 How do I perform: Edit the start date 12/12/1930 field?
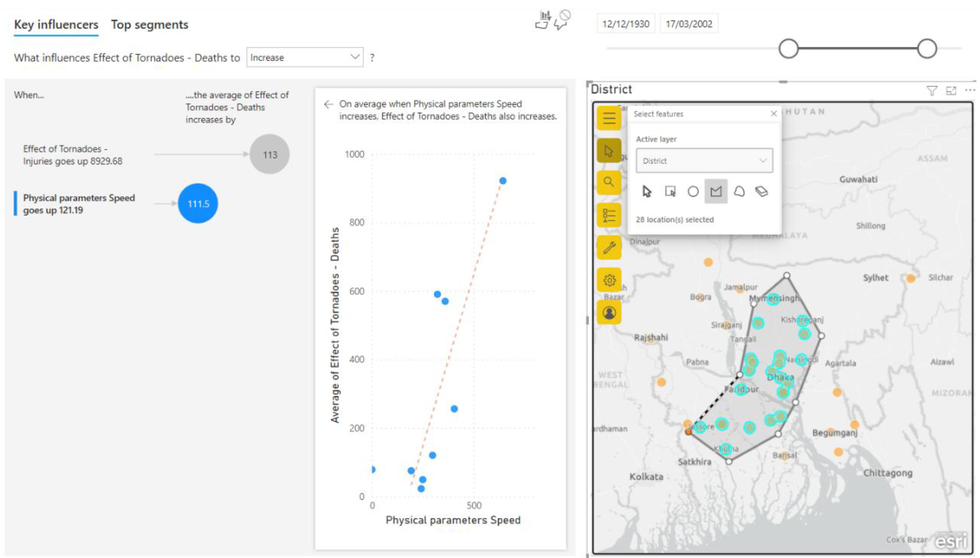626,24
